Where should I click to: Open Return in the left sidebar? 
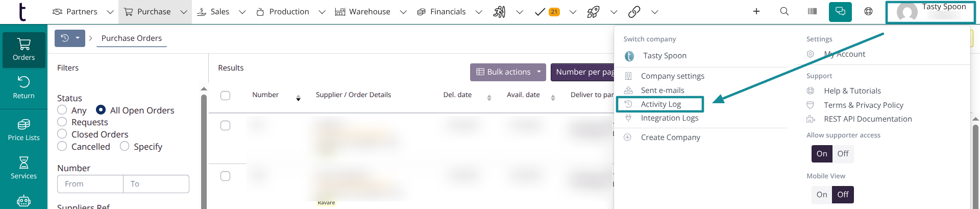(x=23, y=87)
